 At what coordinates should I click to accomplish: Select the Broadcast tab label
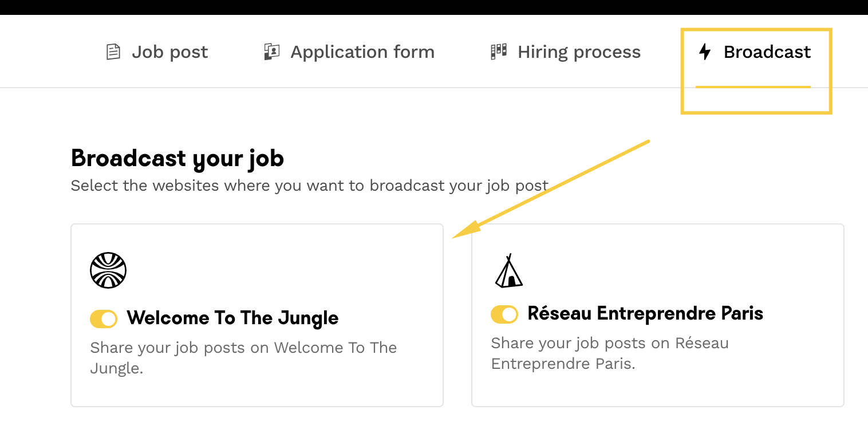tap(767, 52)
